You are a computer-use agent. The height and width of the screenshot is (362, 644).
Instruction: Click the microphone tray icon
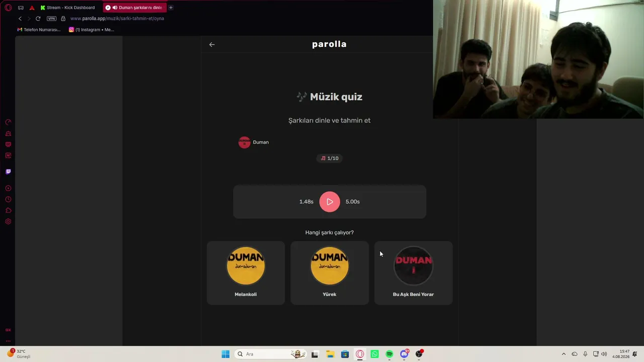click(585, 354)
